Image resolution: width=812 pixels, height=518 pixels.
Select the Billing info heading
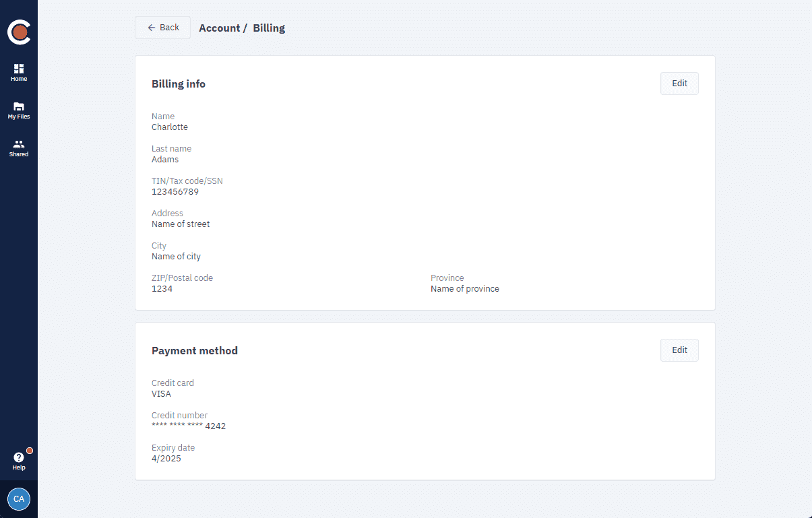(179, 84)
